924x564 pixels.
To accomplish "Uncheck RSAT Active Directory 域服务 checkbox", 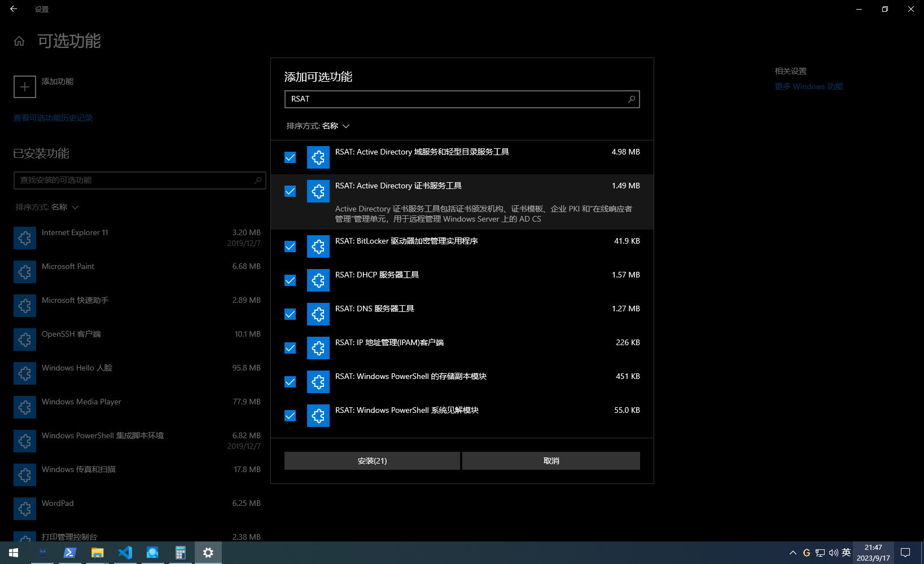I will (x=290, y=157).
